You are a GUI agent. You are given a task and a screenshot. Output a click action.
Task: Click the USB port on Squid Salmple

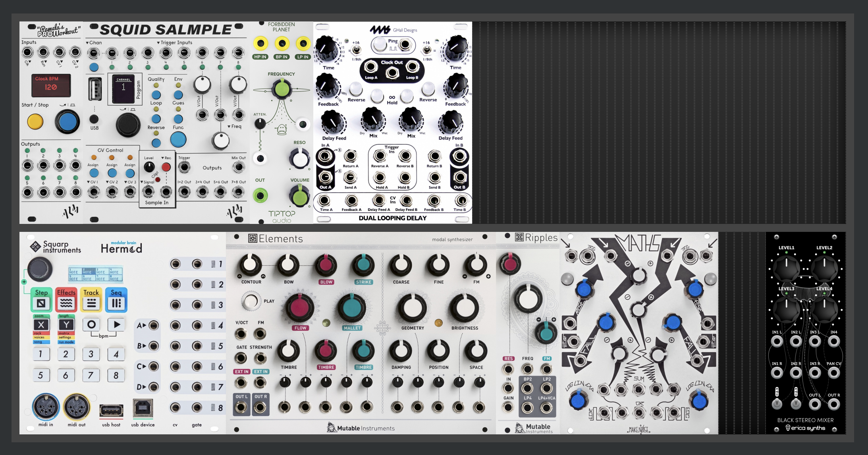pyautogui.click(x=95, y=89)
